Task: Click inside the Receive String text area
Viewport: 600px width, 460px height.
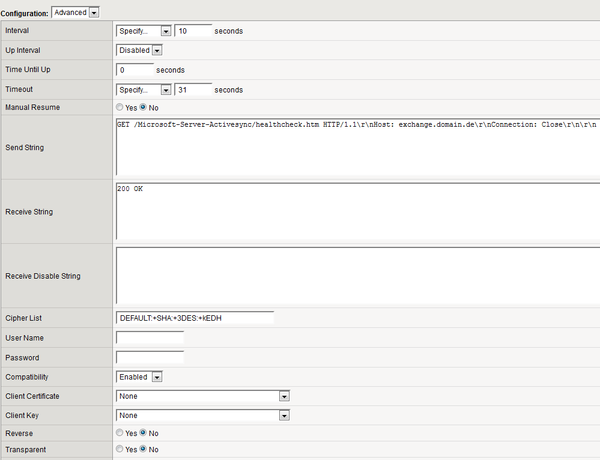Action: [x=358, y=211]
